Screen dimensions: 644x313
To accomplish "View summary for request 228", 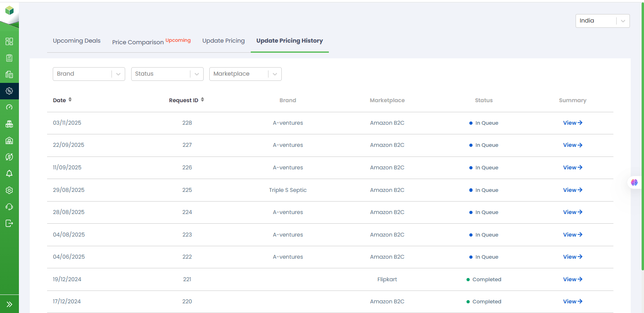I will click(572, 123).
